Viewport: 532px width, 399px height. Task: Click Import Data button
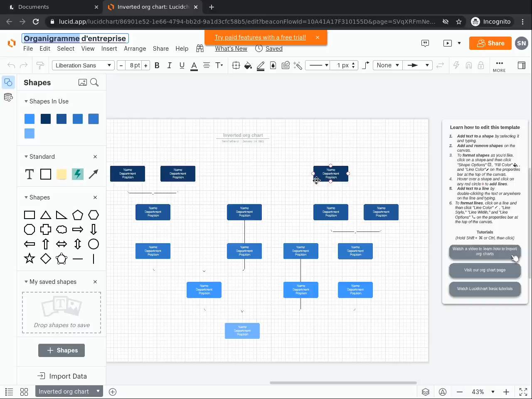pyautogui.click(x=62, y=376)
